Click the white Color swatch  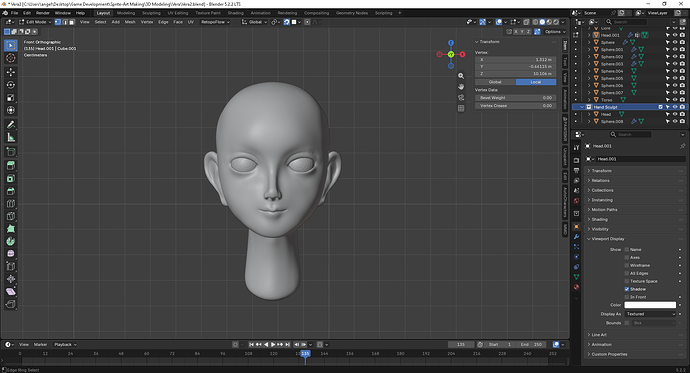click(650, 305)
